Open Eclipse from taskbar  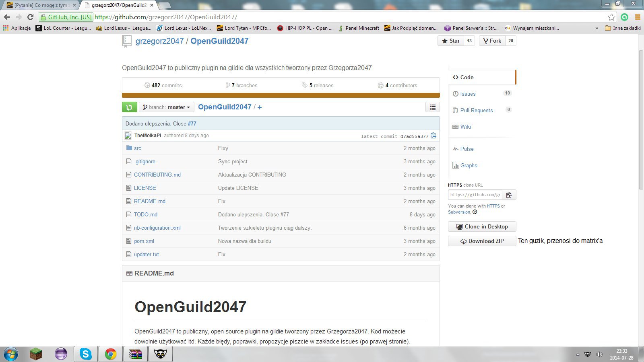[x=61, y=354]
